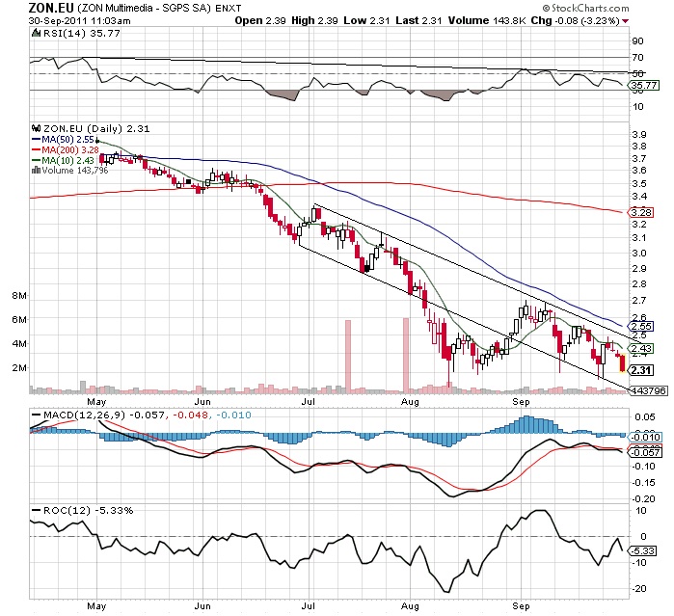This screenshot has height=616, width=674.
Task: Click the 4M volume axis label
Action: (x=19, y=343)
